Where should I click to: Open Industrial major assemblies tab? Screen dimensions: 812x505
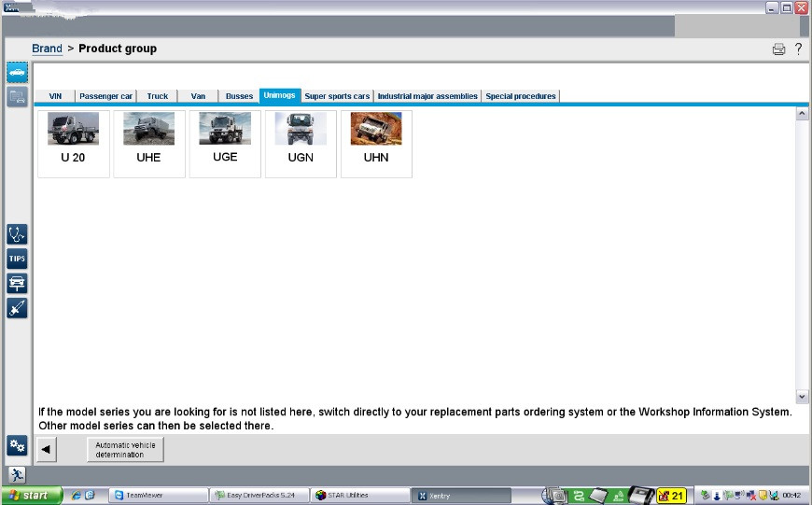coord(427,96)
